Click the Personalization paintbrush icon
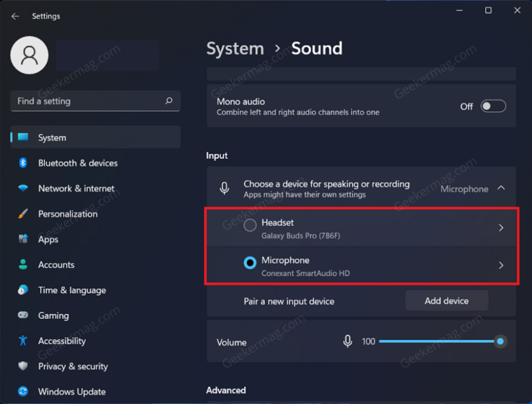Viewport: 532px width, 404px height. [23, 214]
